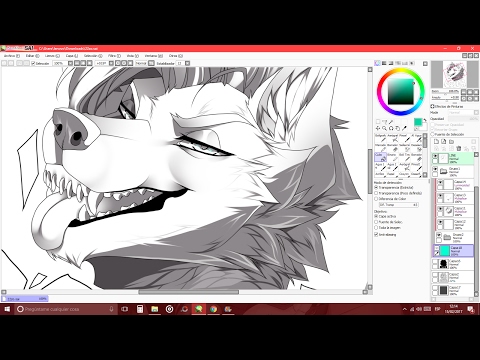Click the navigator preview thumbnail
This screenshot has height=360, width=480.
(454, 74)
